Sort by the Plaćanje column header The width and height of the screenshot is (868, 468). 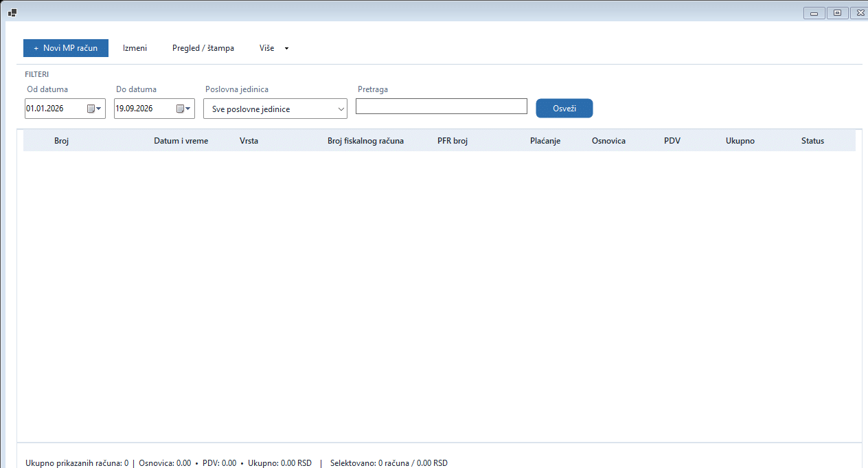(x=545, y=141)
